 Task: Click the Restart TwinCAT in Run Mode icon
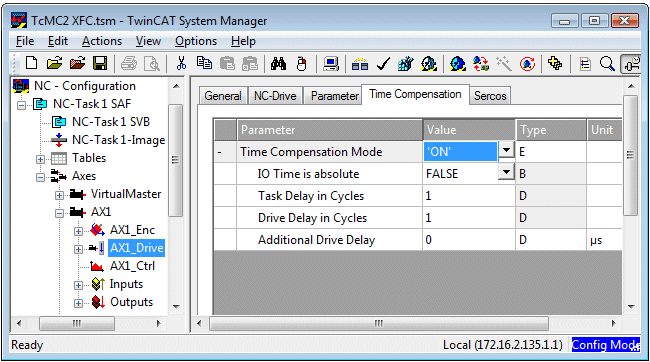pos(429,63)
